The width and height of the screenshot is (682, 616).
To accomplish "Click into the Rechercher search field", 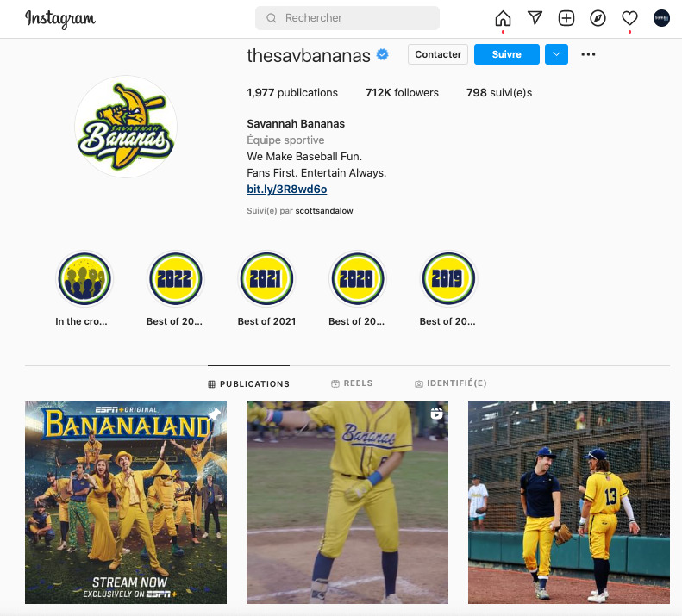I will pyautogui.click(x=347, y=18).
